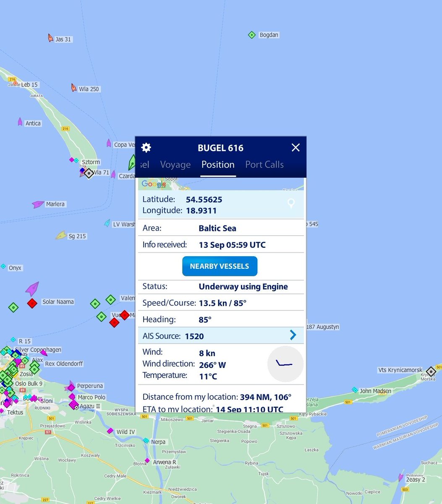Image resolution: width=442 pixels, height=504 pixels.
Task: Click the Silver Copenhagen vessel label
Action: tap(38, 349)
